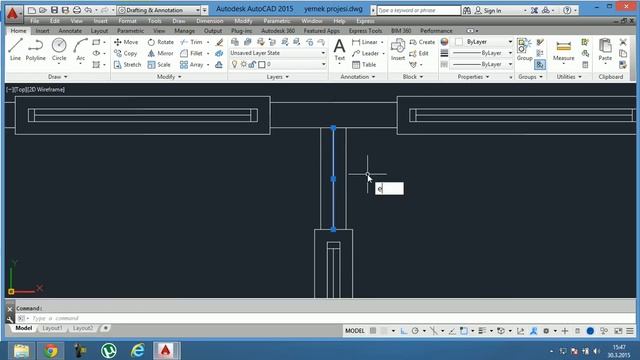Insert a Table annotation
640x360 pixels.
coord(364,65)
